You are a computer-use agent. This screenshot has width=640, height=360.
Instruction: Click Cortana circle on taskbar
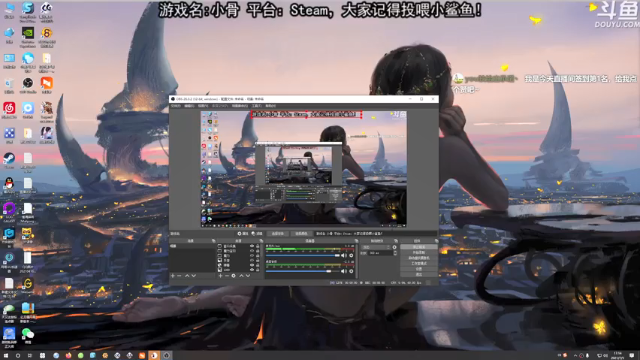pos(18,356)
